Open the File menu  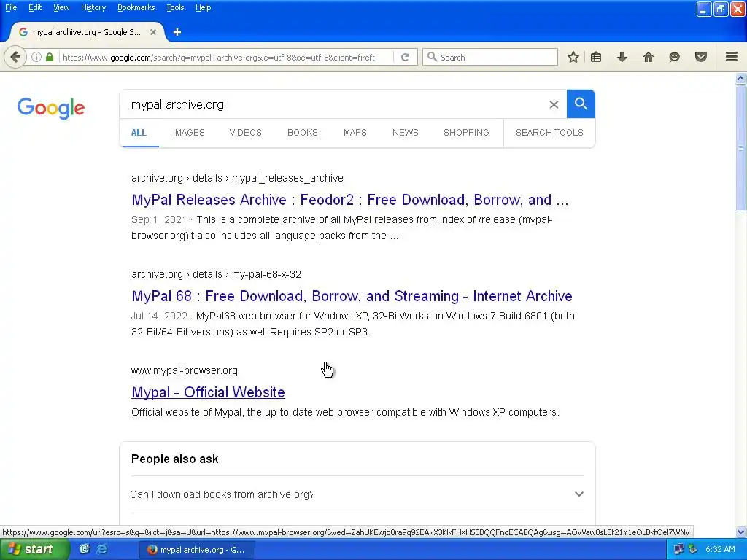[11, 7]
